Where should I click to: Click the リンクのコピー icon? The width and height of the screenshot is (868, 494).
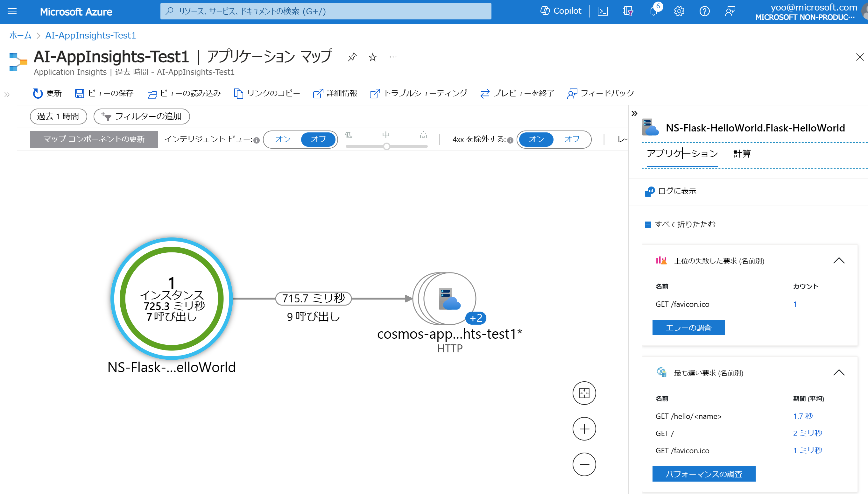pyautogui.click(x=238, y=93)
